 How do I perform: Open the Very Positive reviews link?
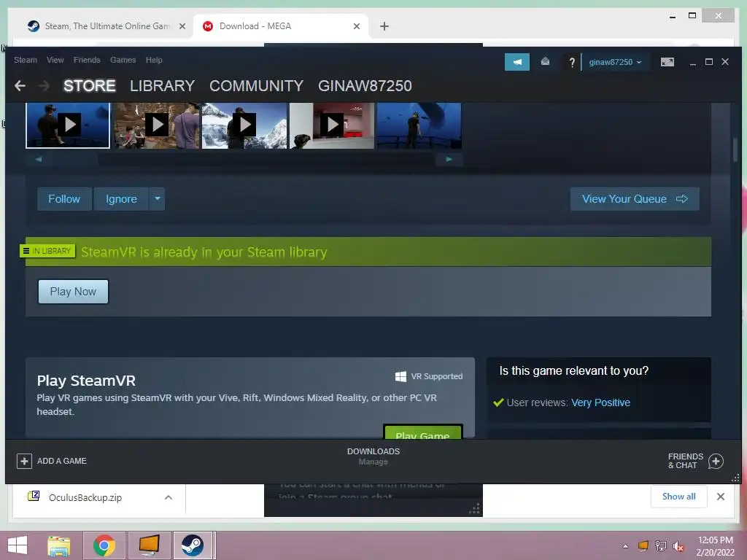[x=600, y=402]
